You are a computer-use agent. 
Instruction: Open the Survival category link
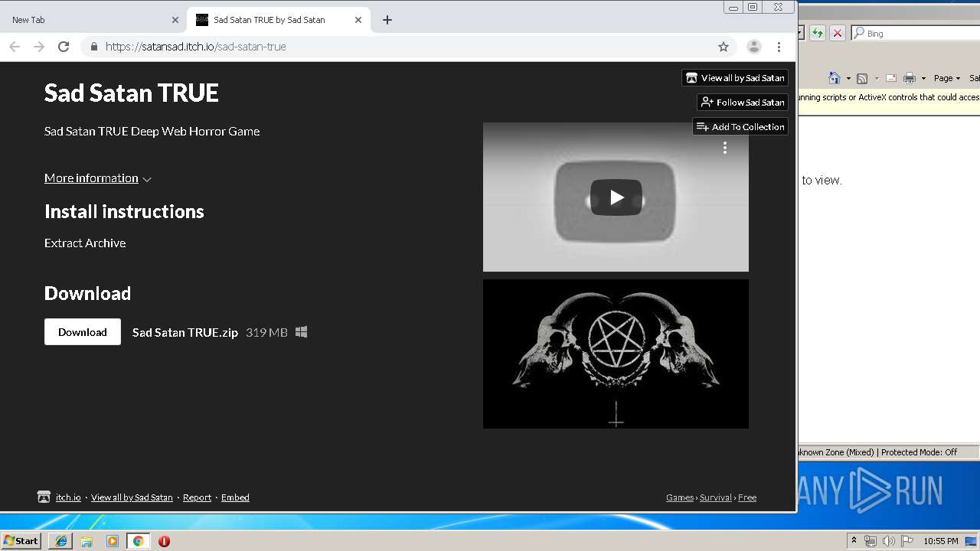[x=716, y=497]
